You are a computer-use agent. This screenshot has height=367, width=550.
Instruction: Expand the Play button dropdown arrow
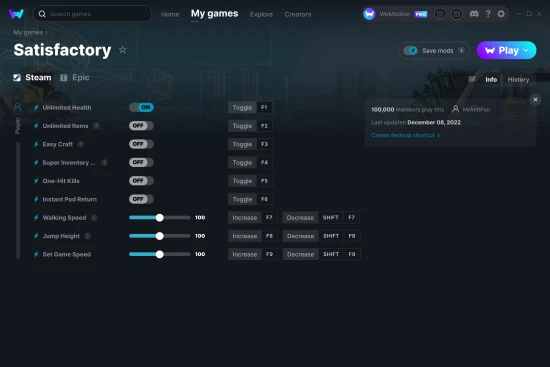coord(526,50)
